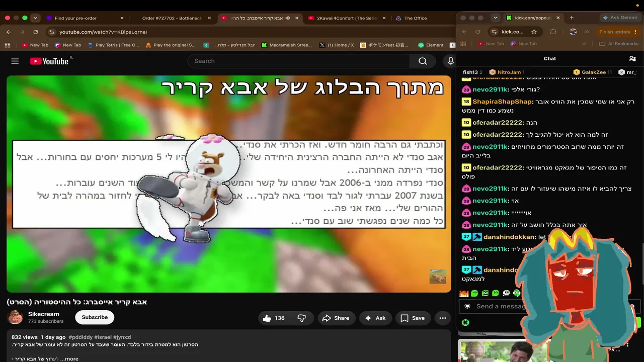Viewport: 644px width, 362px height.
Task: Reload the YouTube page
Action: [36, 32]
